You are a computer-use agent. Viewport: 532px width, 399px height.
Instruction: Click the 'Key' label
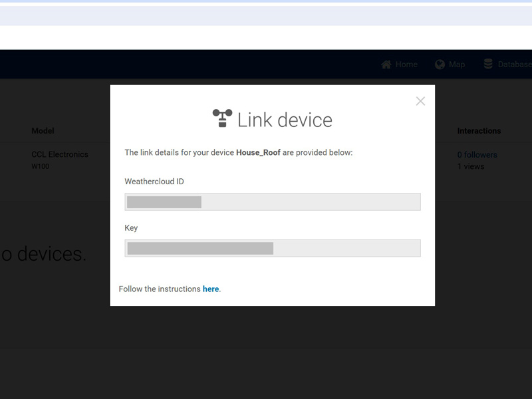(x=131, y=228)
